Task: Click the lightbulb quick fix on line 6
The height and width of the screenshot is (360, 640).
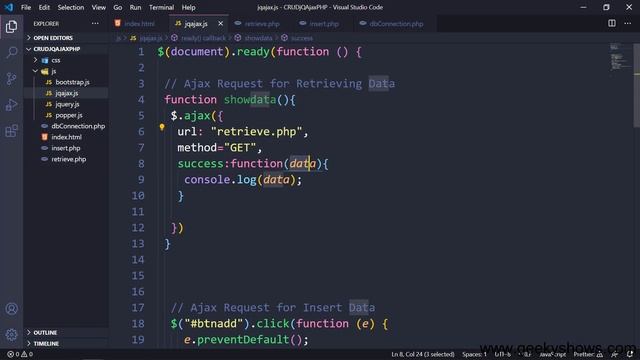Action: tap(162, 127)
